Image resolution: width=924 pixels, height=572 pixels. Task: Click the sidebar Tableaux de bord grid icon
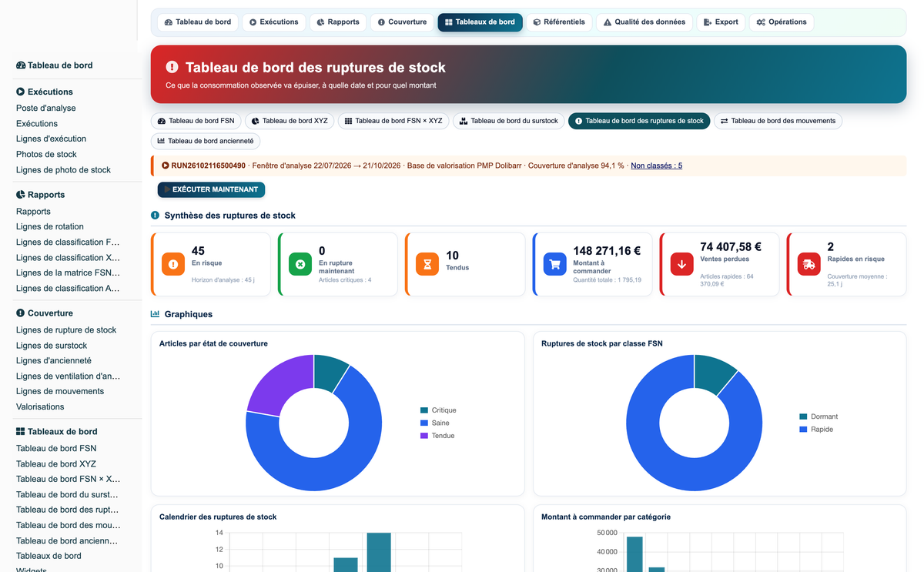tap(21, 432)
